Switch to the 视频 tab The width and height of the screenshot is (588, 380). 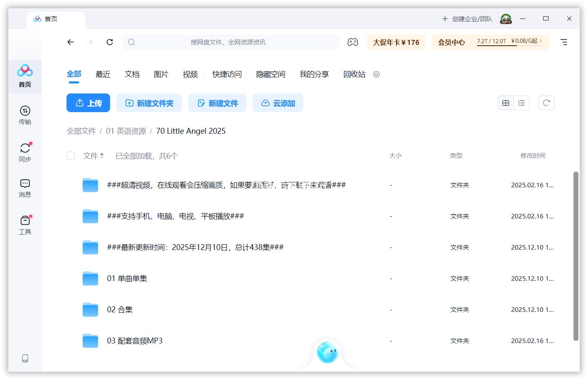(x=189, y=74)
